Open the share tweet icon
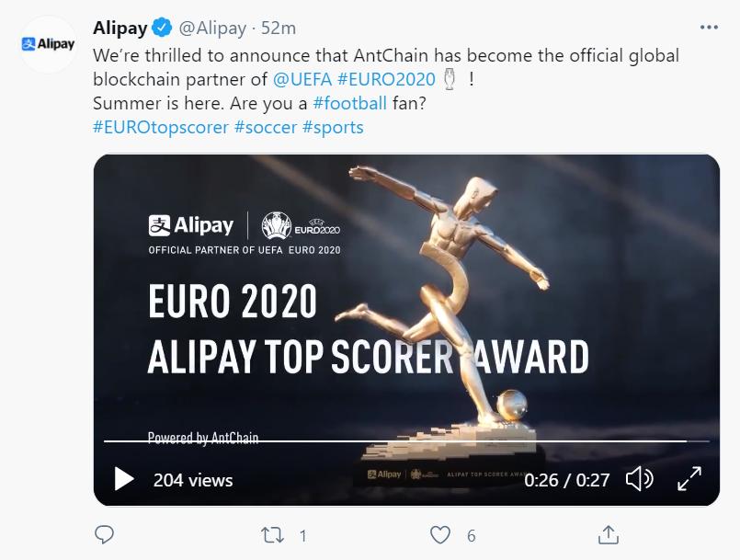Image resolution: width=740 pixels, height=560 pixels. pyautogui.click(x=608, y=534)
